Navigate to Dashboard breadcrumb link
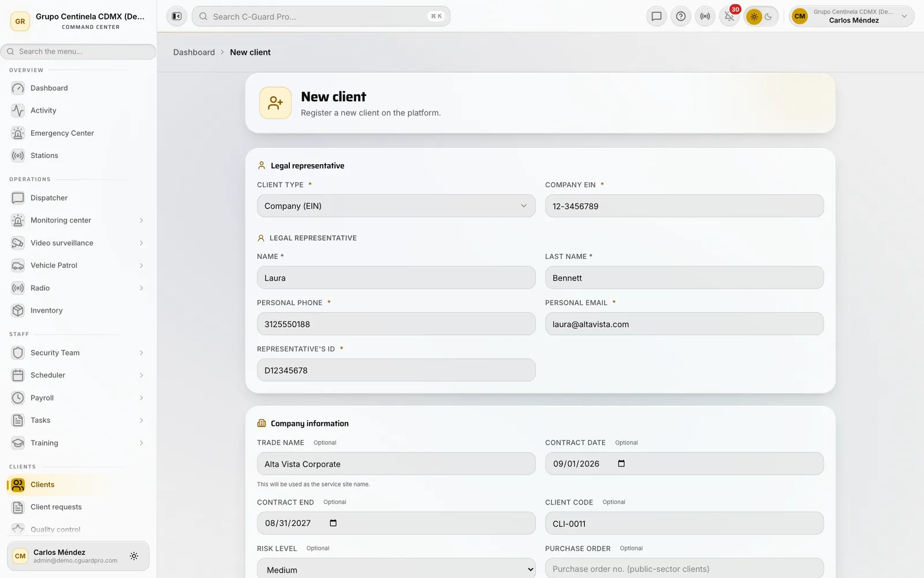 click(194, 52)
